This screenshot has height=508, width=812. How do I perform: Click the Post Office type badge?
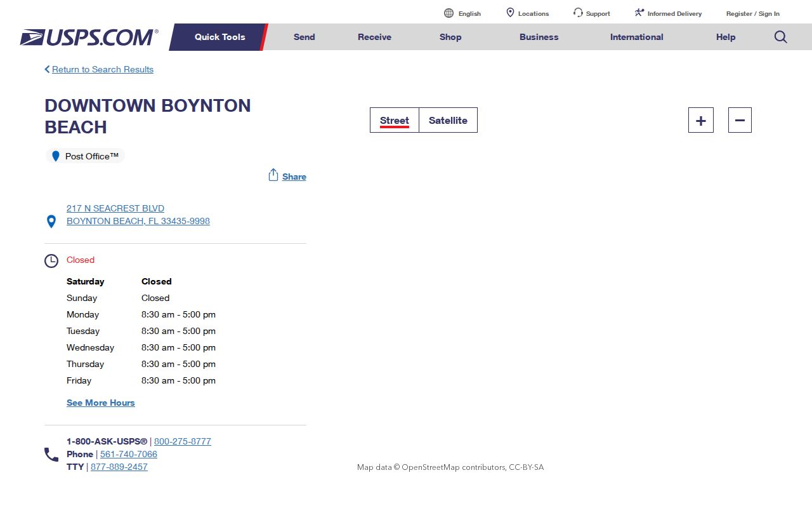85,156
